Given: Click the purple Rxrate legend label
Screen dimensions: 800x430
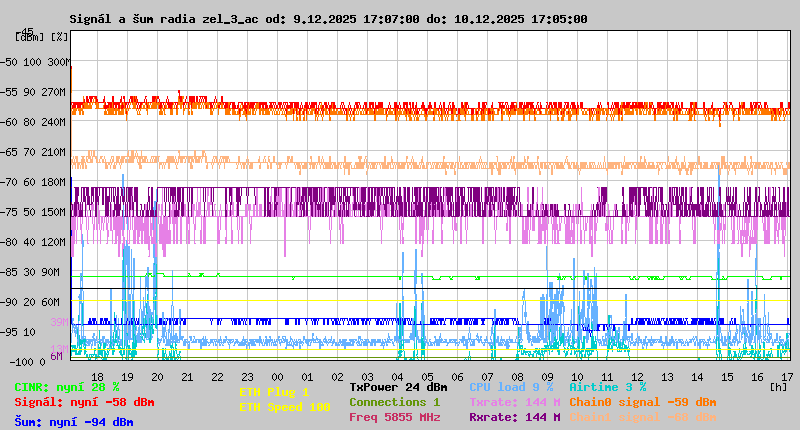Looking at the screenshot, I should [514, 417].
